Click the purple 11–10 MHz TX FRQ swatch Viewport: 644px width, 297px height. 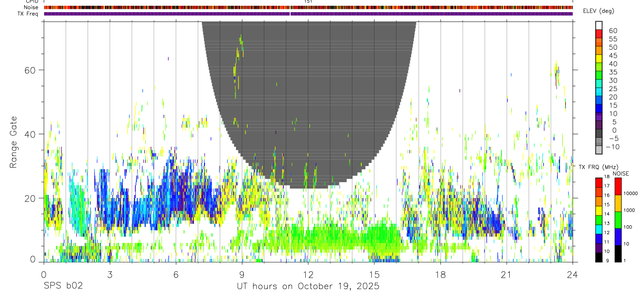pyautogui.click(x=598, y=247)
